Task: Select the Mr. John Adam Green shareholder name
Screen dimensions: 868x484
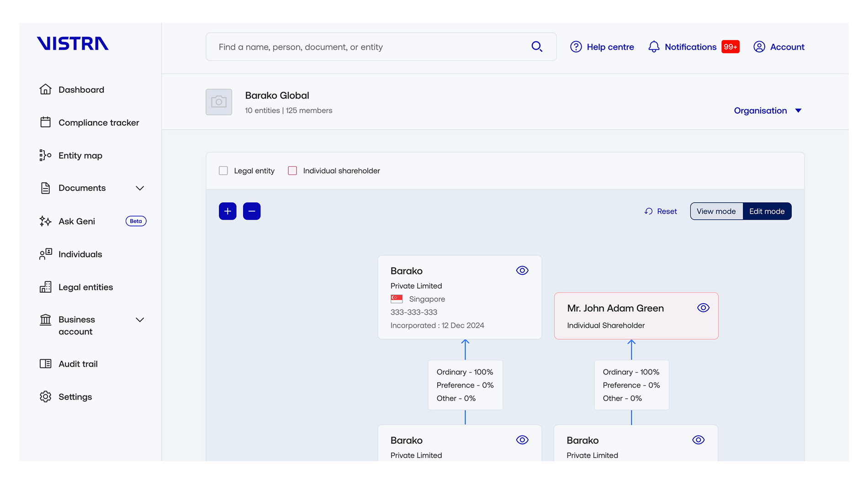Action: tap(615, 308)
